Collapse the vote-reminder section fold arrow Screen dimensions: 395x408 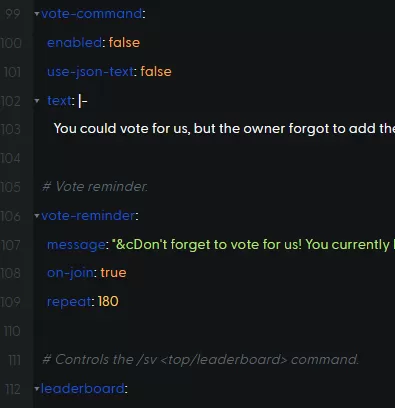coord(37,216)
